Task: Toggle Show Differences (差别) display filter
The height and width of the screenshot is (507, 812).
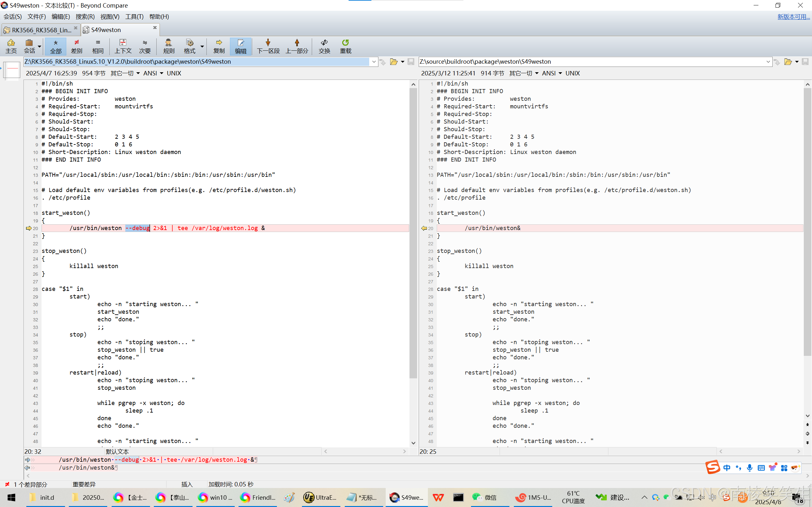Action: [x=76, y=46]
